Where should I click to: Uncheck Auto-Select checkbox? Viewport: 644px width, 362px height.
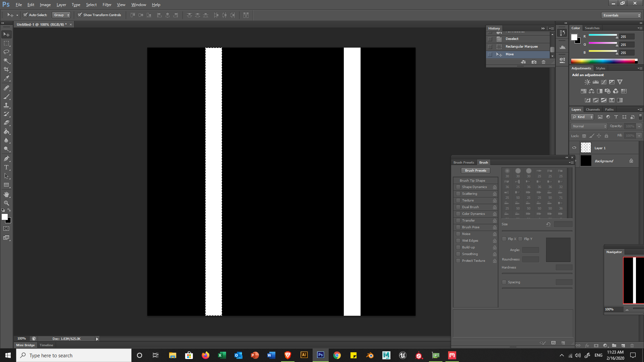25,15
